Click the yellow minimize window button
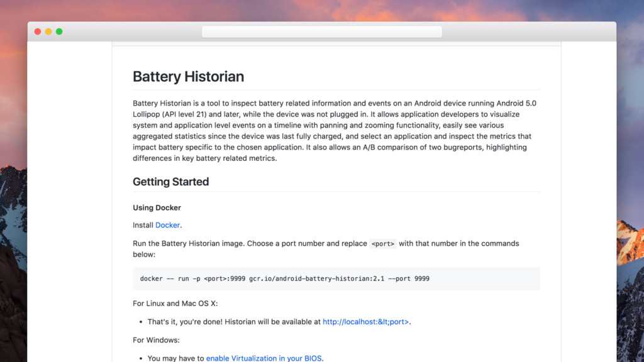This screenshot has width=644, height=362. (48, 31)
